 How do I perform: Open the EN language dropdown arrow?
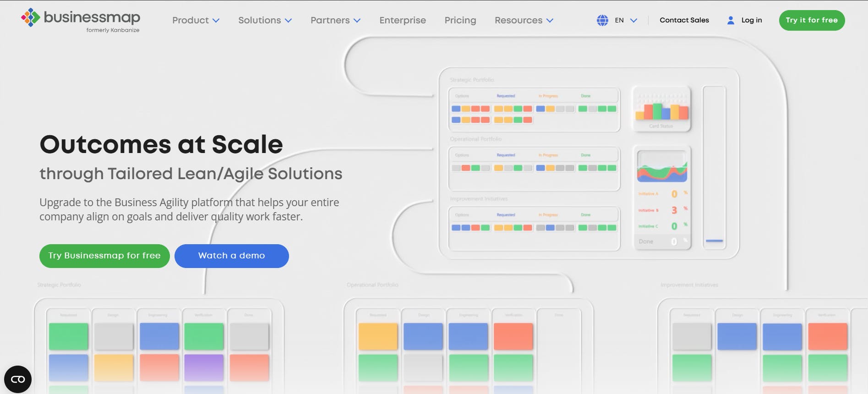click(633, 21)
